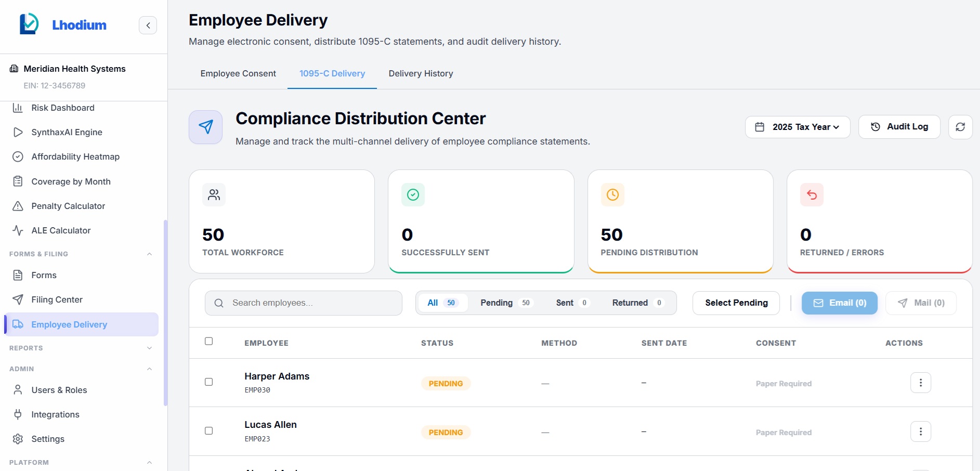980x471 pixels.
Task: Open the Penalty Calculator
Action: pyautogui.click(x=81, y=206)
